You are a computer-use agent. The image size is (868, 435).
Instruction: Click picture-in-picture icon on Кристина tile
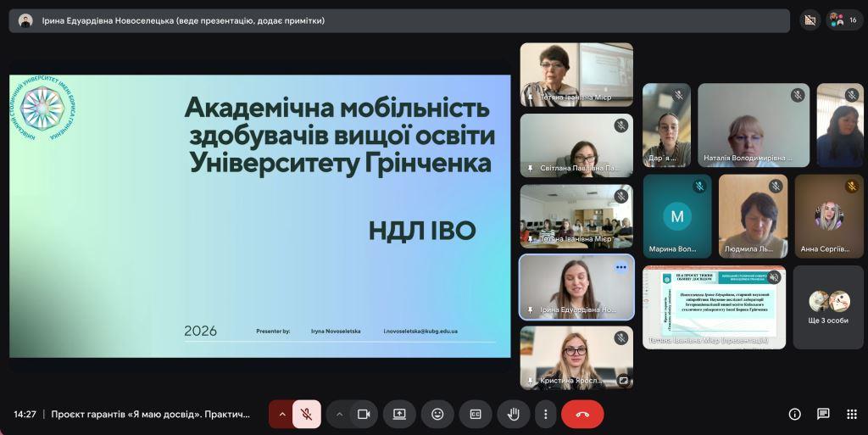623,381
